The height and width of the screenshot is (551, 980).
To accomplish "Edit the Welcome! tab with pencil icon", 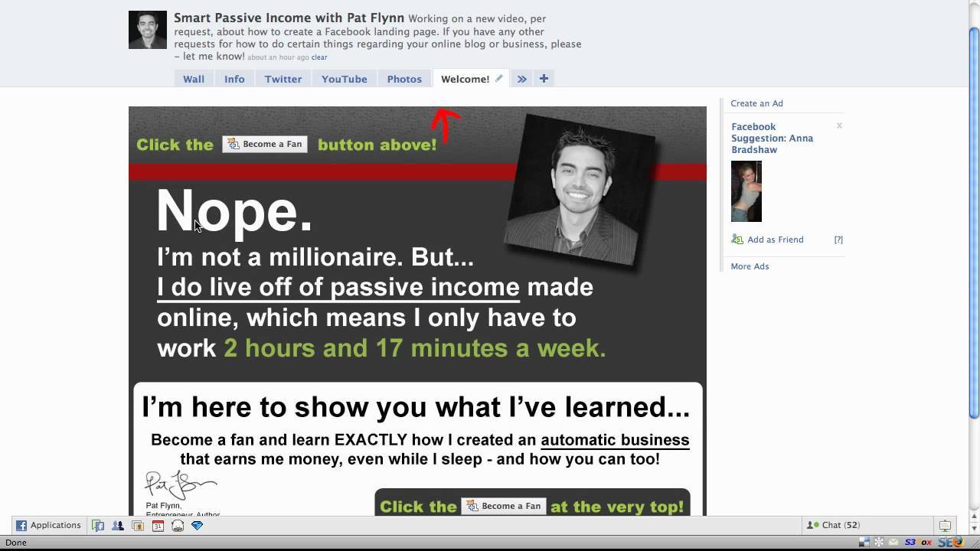I will [498, 78].
